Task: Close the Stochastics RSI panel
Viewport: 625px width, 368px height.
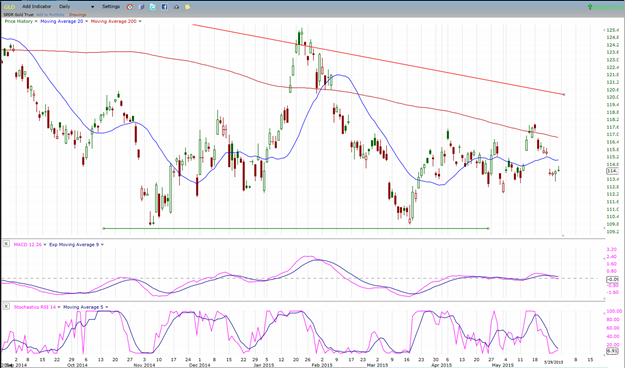Action: coord(6,306)
